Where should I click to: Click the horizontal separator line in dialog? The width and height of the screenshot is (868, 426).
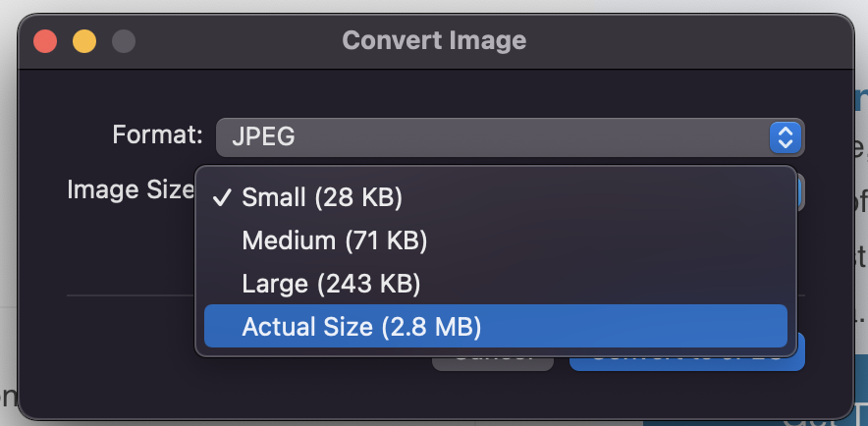(131, 295)
